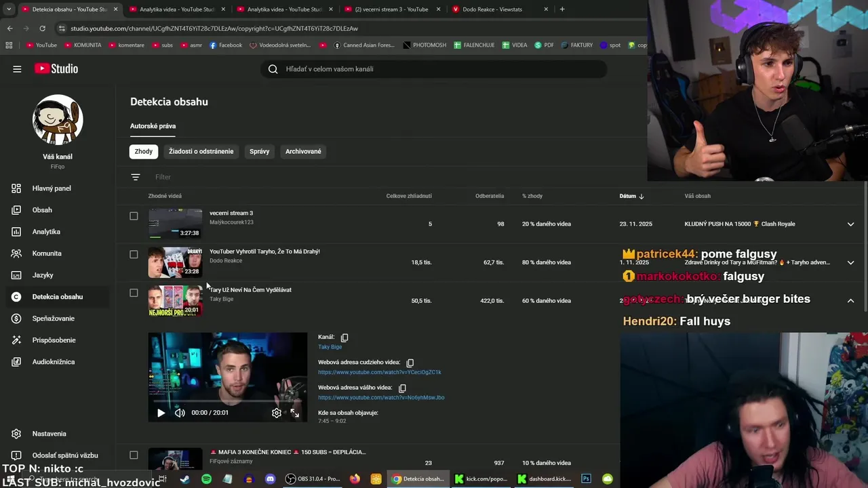Reload the browser page
Image resolution: width=868 pixels, height=488 pixels.
42,28
